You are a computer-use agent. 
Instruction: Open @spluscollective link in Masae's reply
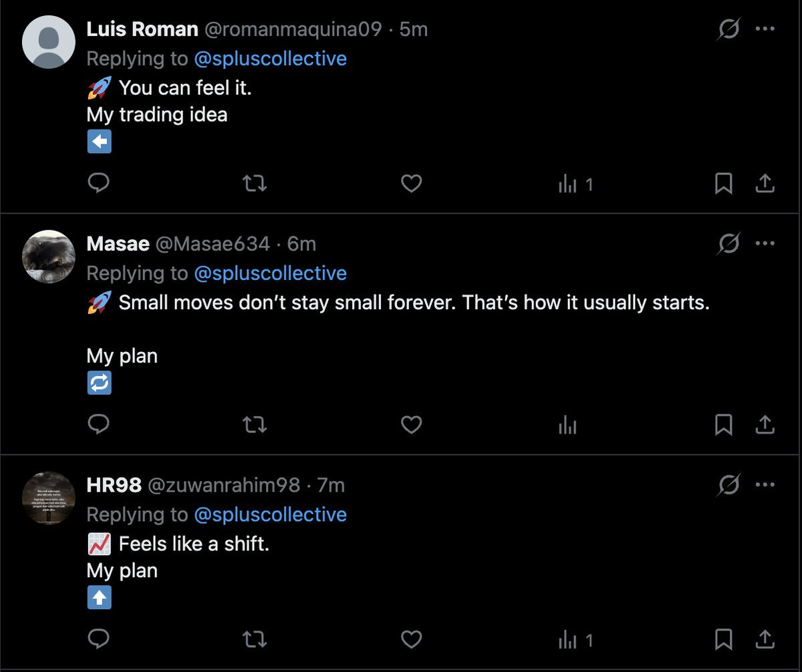tap(270, 273)
